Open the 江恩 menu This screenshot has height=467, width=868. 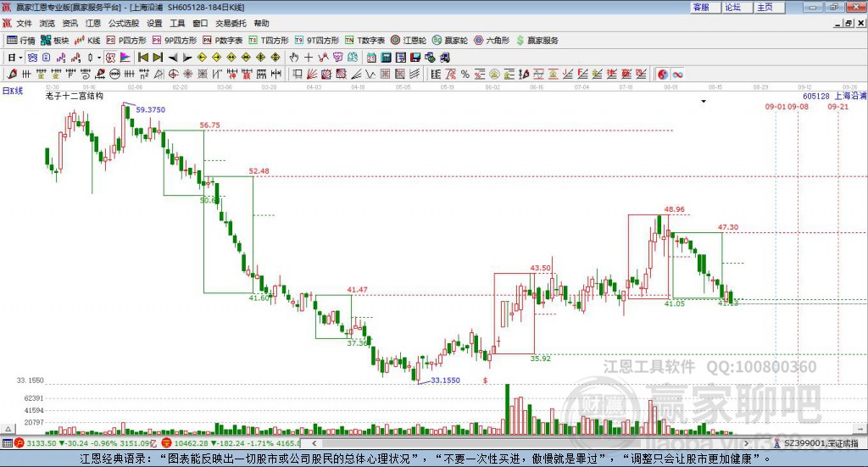point(93,23)
